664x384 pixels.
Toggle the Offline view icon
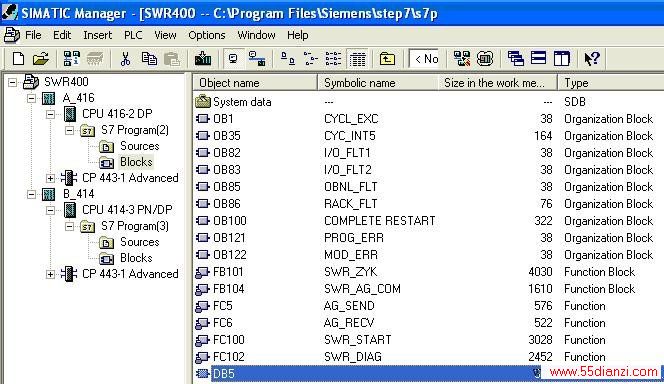click(257, 58)
